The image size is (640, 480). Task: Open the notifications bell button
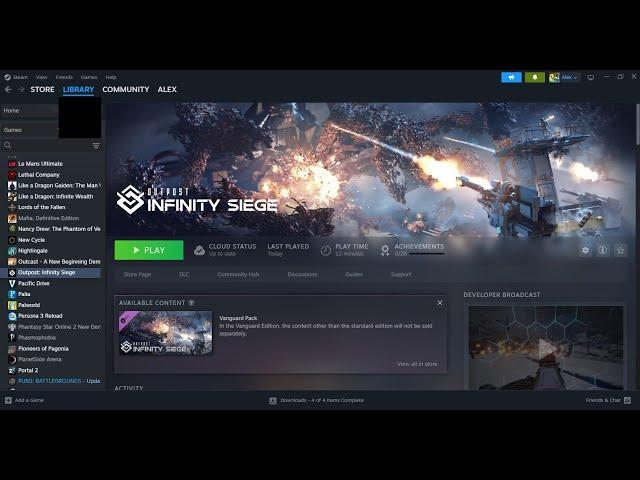(535, 77)
